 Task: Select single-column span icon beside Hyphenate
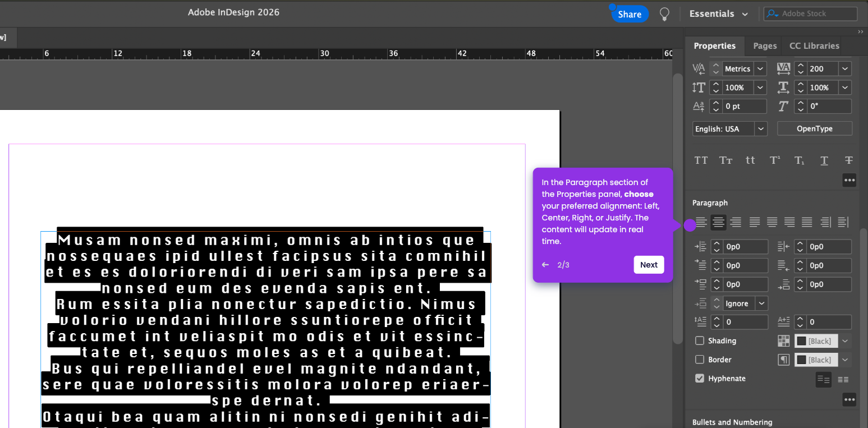click(824, 379)
